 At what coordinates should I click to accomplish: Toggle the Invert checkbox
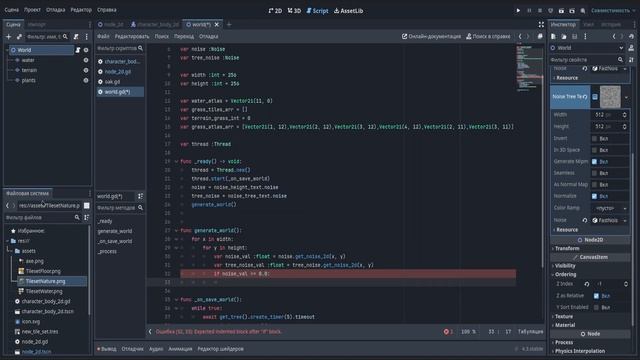(x=594, y=138)
